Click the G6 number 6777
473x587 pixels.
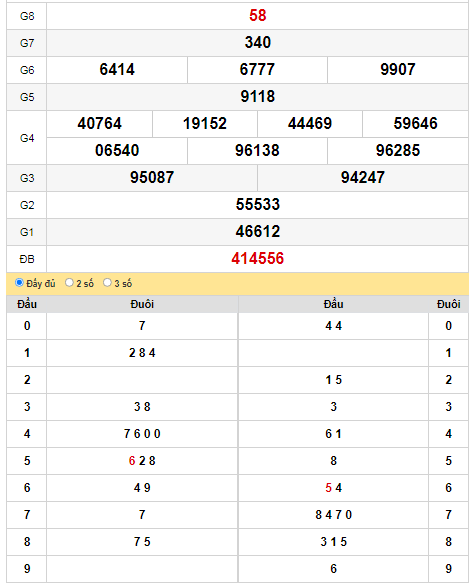point(257,70)
